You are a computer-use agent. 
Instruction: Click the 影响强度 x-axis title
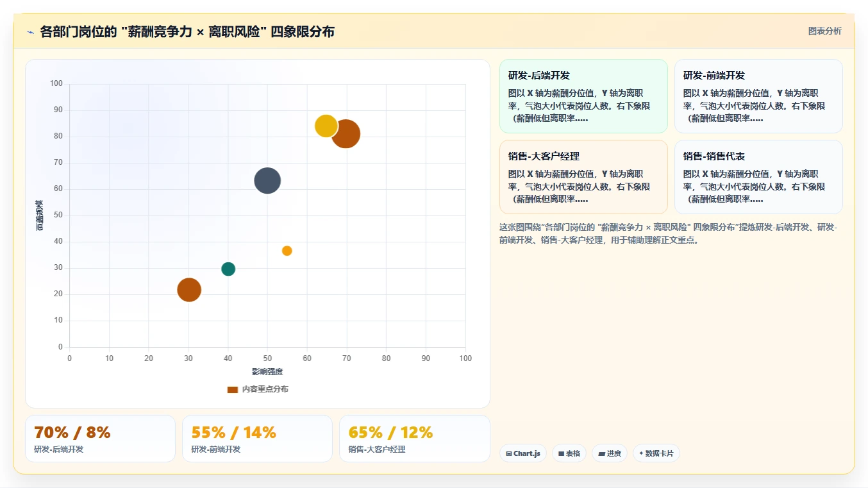pyautogui.click(x=267, y=372)
